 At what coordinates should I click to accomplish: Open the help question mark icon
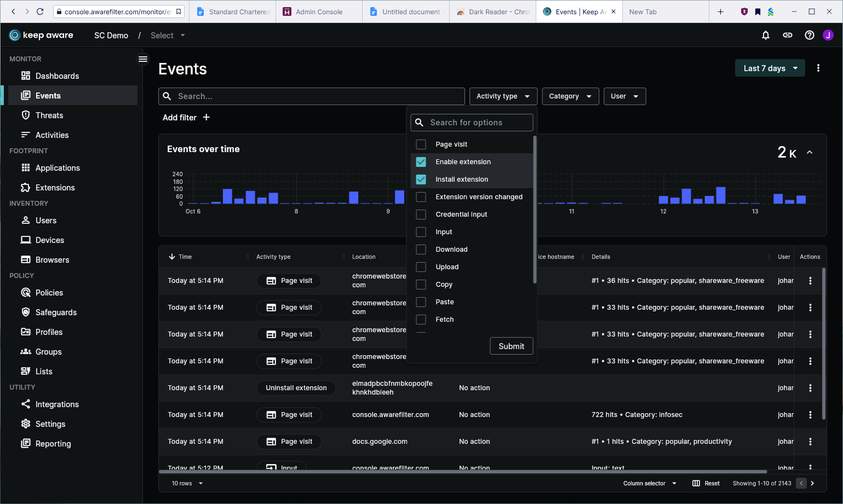pos(809,35)
